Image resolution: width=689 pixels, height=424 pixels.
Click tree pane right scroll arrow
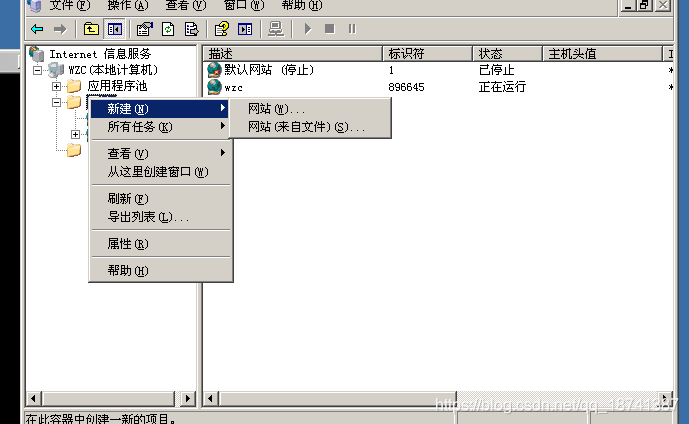(188, 399)
